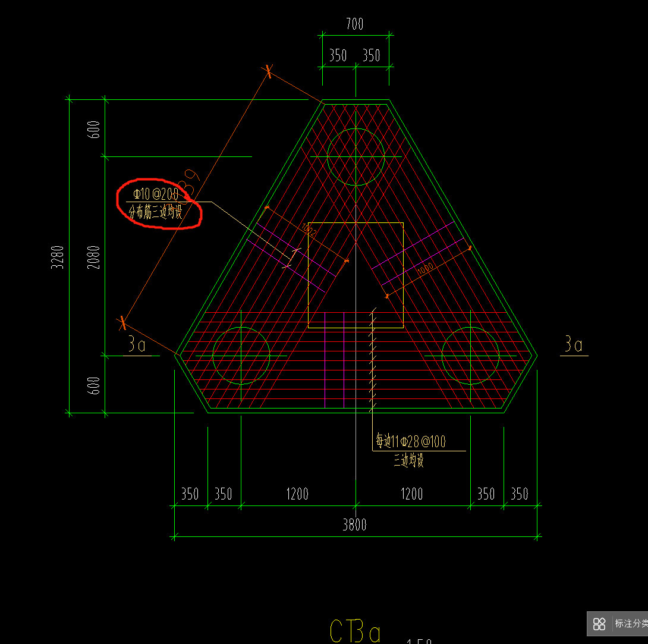This screenshot has height=644, width=648.
Task: Select the orange 1002 dimension text
Action: pos(309,230)
